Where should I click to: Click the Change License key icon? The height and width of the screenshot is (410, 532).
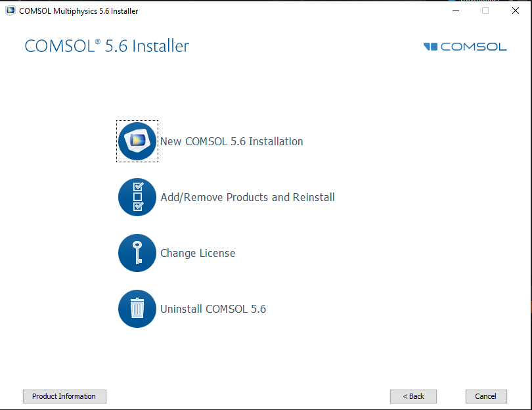137,253
